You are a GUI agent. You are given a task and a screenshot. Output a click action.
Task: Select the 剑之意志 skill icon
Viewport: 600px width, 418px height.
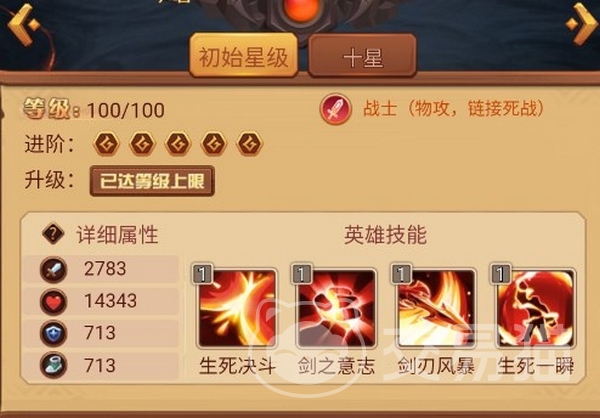pyautogui.click(x=336, y=308)
